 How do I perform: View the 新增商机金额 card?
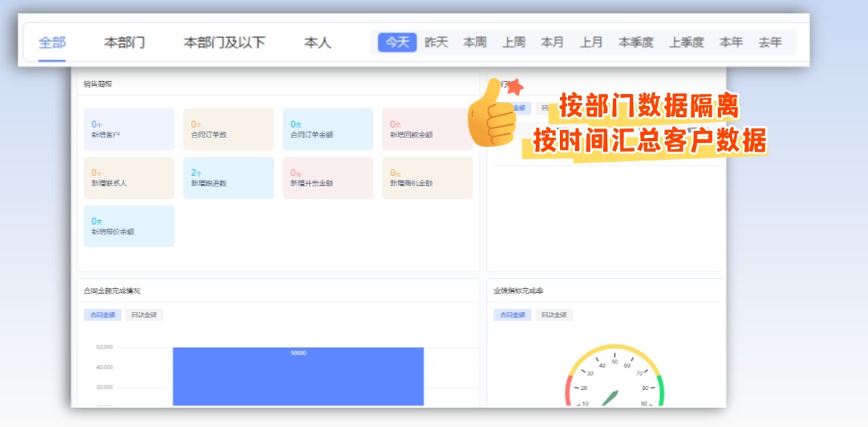pyautogui.click(x=428, y=177)
